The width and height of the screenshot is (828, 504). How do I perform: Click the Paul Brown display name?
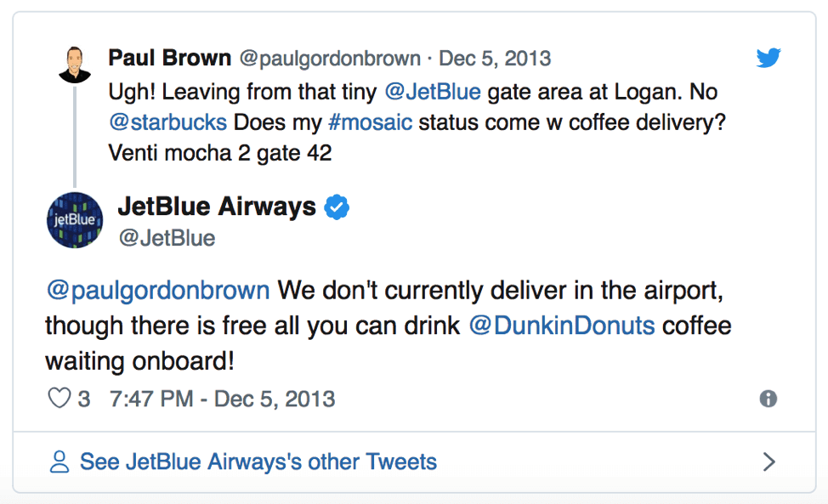coord(169,58)
